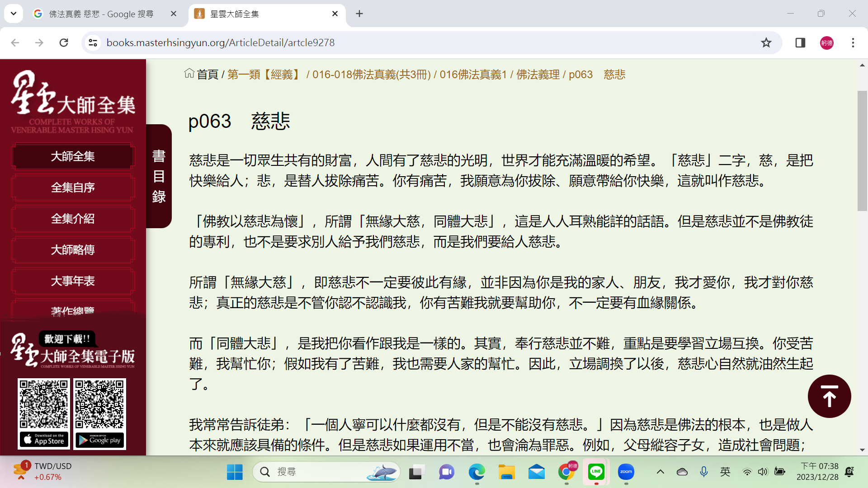The image size is (868, 488).
Task: Click the Google Play download badge
Action: [100, 440]
